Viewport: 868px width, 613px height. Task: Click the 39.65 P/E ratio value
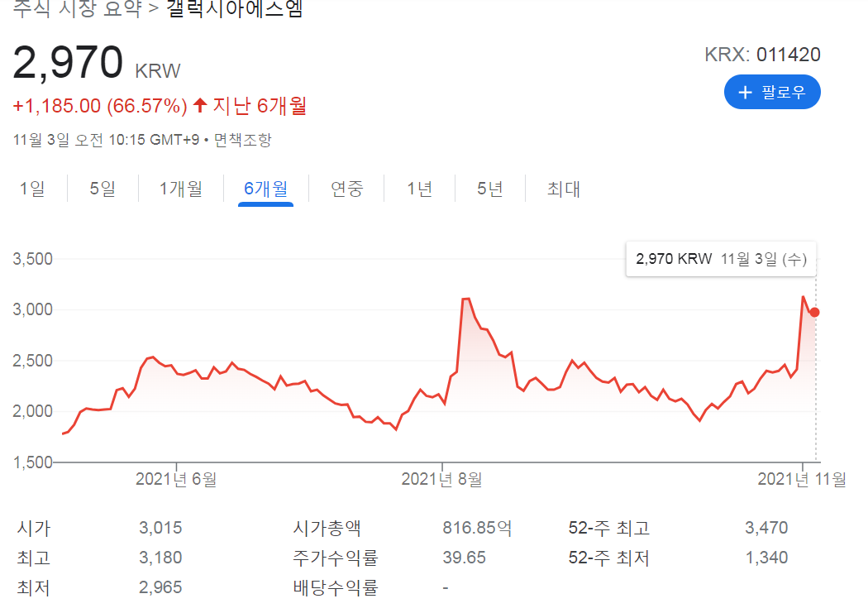(464, 558)
